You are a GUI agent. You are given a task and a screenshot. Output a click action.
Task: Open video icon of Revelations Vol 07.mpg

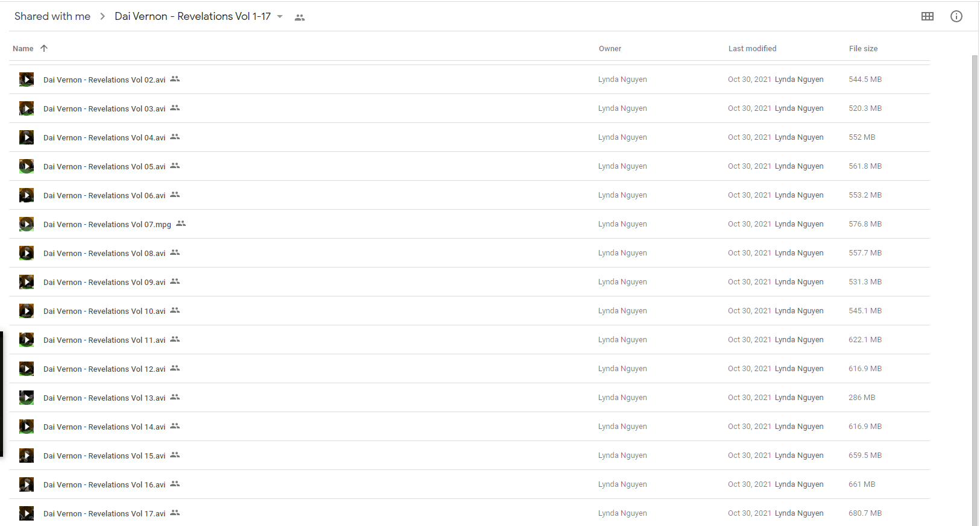pyautogui.click(x=27, y=224)
